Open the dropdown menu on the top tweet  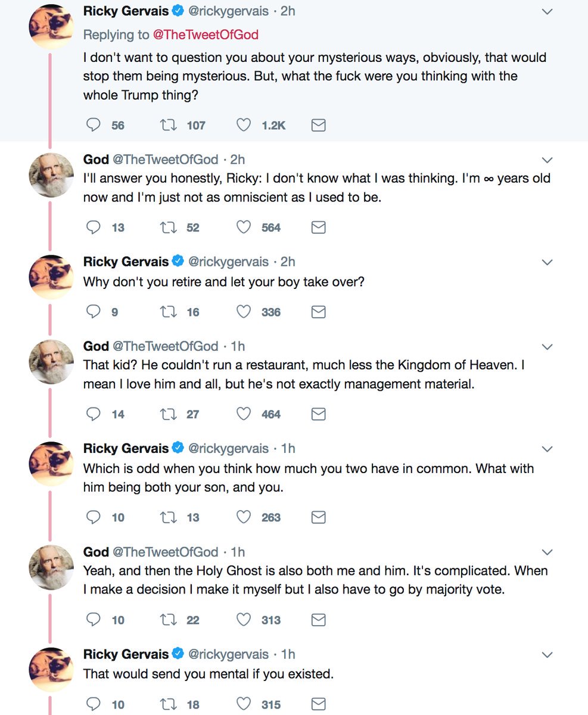[x=547, y=11]
